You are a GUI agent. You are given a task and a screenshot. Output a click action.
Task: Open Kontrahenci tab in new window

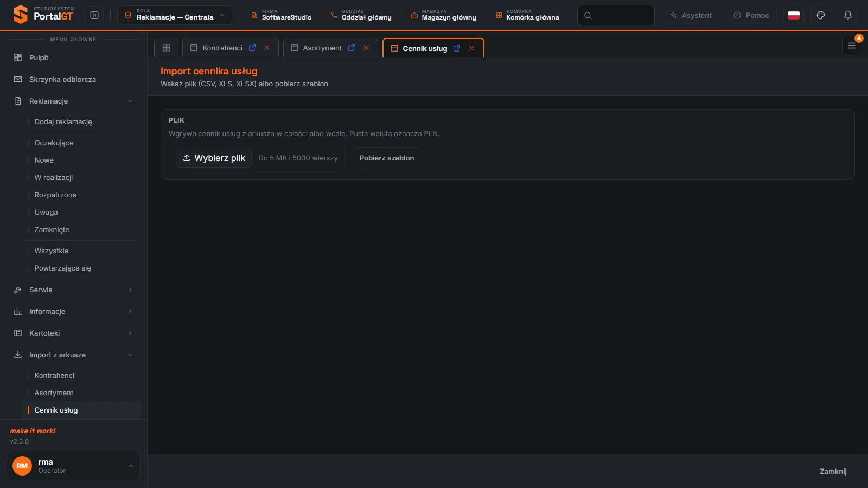tap(252, 48)
